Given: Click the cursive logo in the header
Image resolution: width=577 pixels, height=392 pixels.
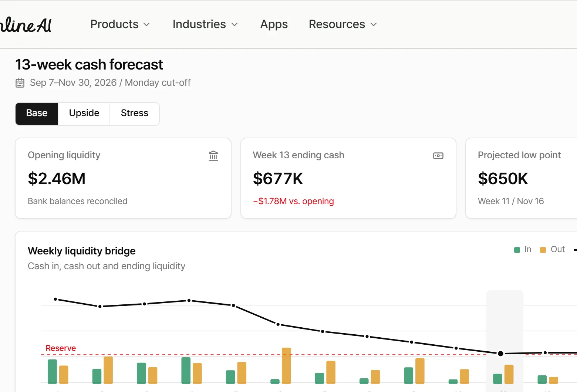Looking at the screenshot, I should point(26,25).
